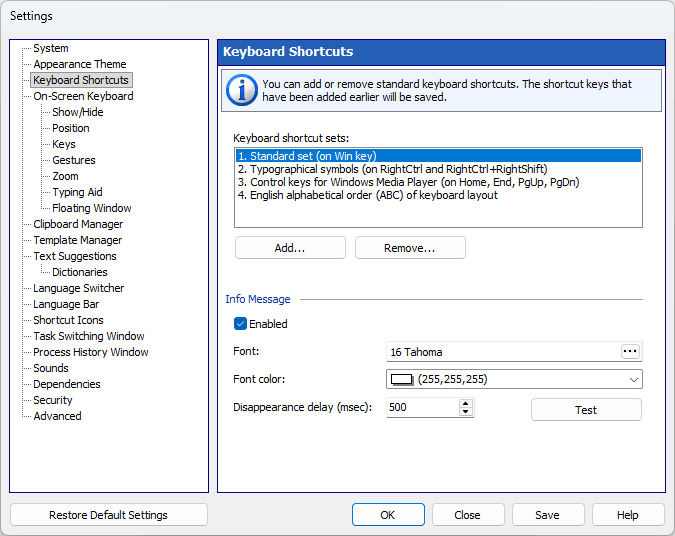675x536 pixels.
Task: Open the System settings page
Action: [x=51, y=48]
